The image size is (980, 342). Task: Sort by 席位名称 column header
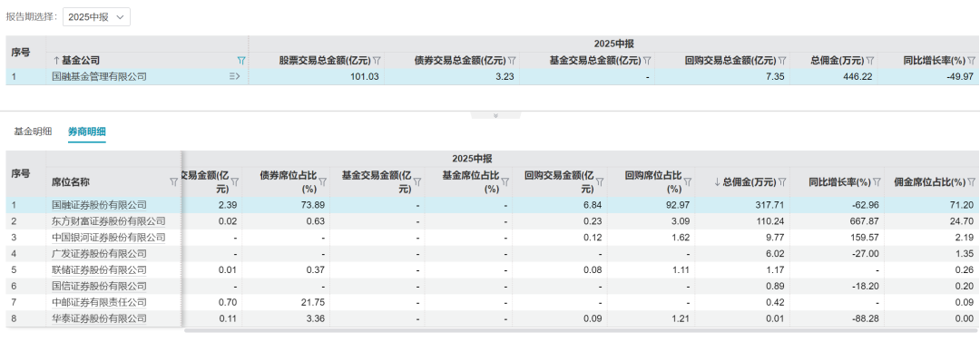click(x=72, y=182)
